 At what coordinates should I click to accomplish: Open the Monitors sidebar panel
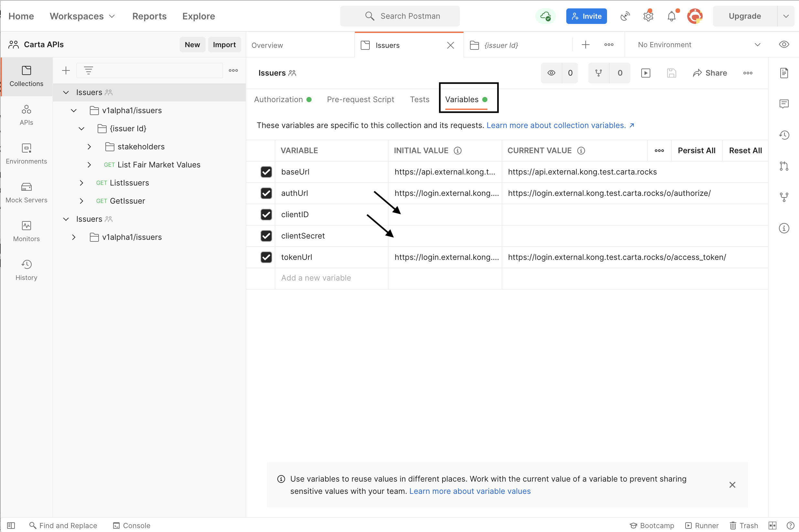point(27,231)
